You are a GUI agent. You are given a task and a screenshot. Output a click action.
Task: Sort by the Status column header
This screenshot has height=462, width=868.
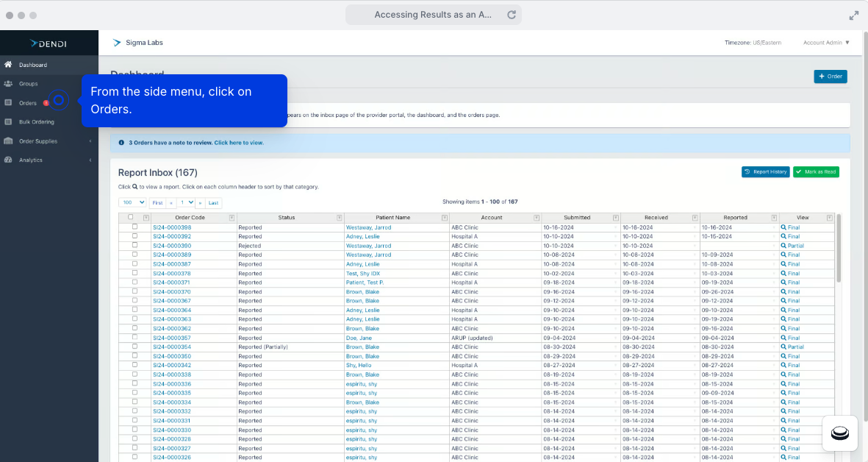(287, 217)
